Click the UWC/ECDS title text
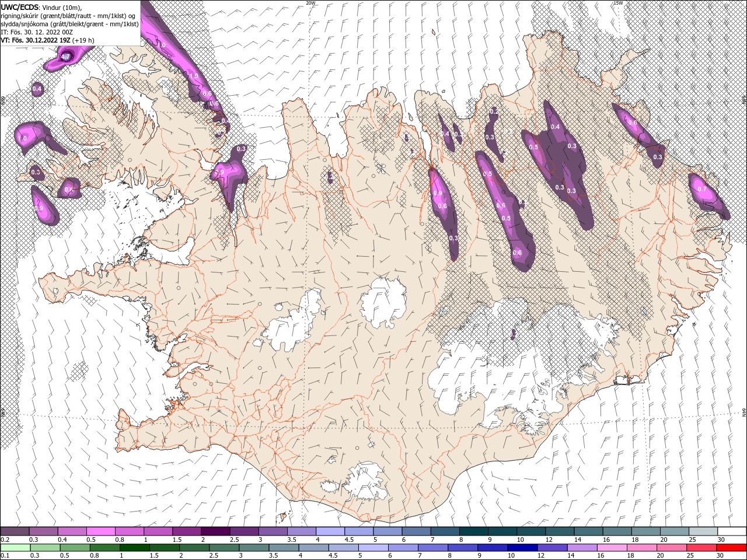This screenshot has height=560, width=747. (x=19, y=7)
